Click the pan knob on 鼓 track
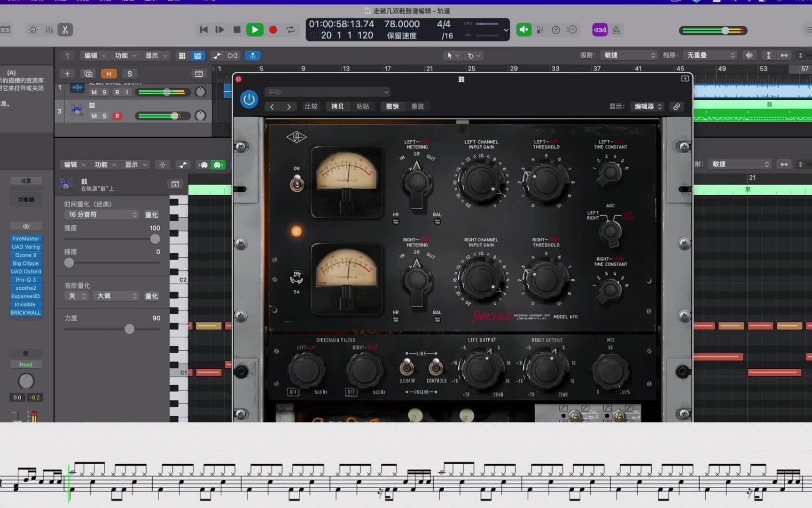Viewport: 812px width, 508px height. coord(201,116)
